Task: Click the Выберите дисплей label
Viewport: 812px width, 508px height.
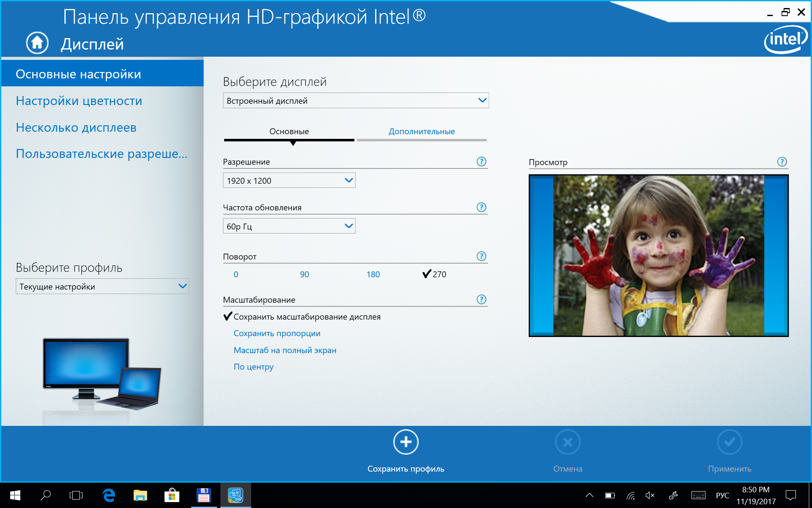Action: click(275, 82)
